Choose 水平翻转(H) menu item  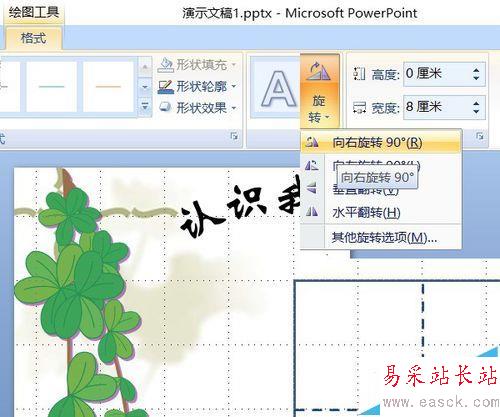click(x=381, y=212)
